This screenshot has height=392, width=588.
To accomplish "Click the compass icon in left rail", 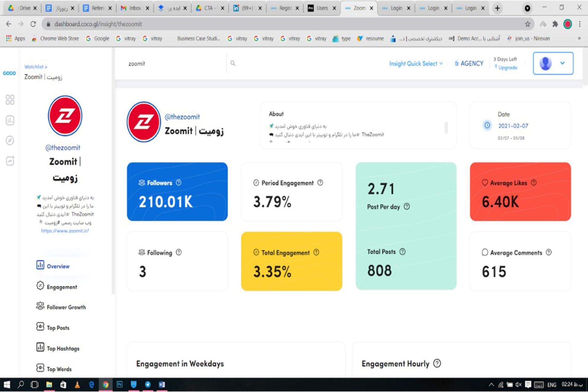I will (x=10, y=141).
